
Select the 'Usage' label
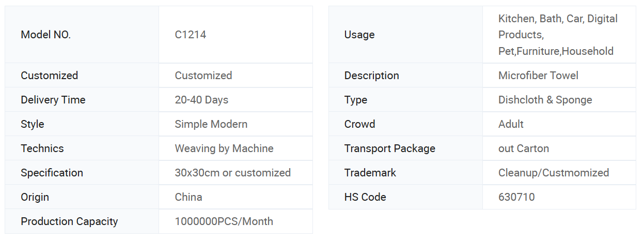359,35
